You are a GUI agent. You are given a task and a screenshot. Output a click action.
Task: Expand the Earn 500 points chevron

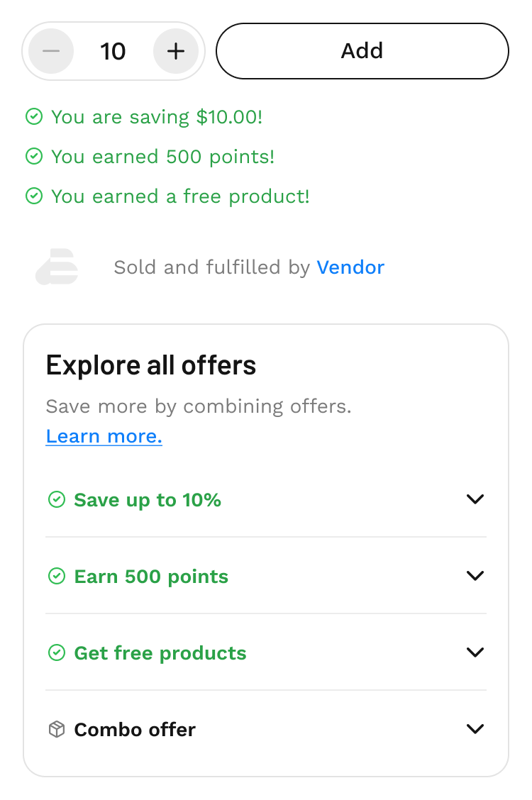click(475, 576)
